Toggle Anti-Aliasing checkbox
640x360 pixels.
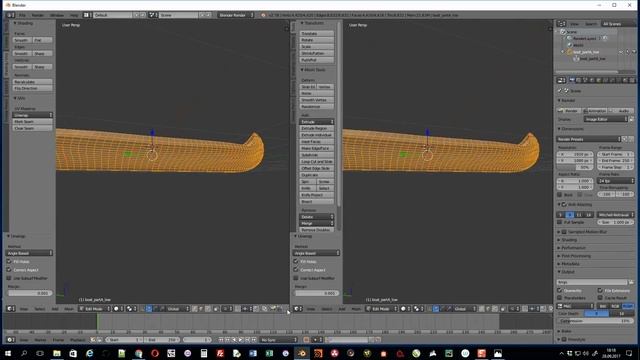pos(564,204)
